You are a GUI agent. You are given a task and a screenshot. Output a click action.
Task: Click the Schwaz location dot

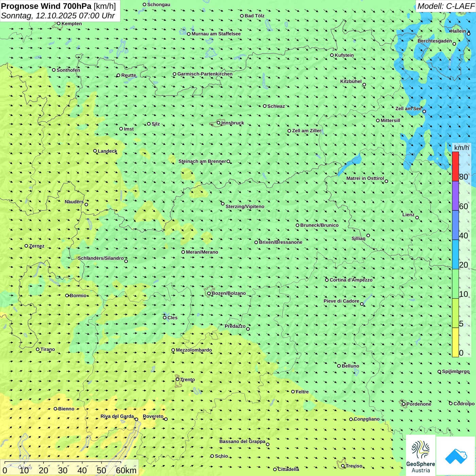pyautogui.click(x=265, y=106)
